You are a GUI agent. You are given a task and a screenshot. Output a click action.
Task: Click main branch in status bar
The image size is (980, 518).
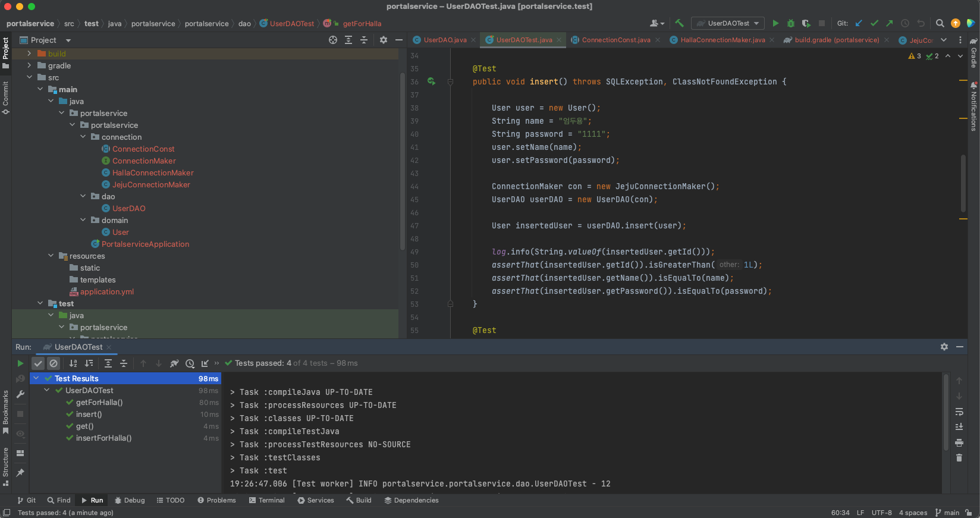[x=947, y=513]
